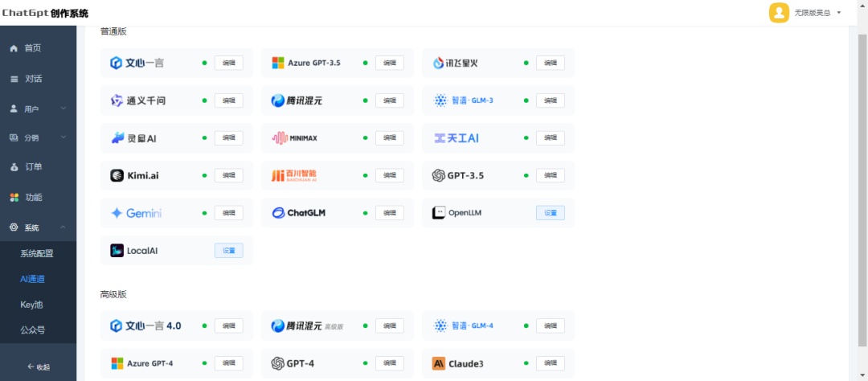The width and height of the screenshot is (868, 381).
Task: Click the MINIMAX logo icon
Action: 280,138
